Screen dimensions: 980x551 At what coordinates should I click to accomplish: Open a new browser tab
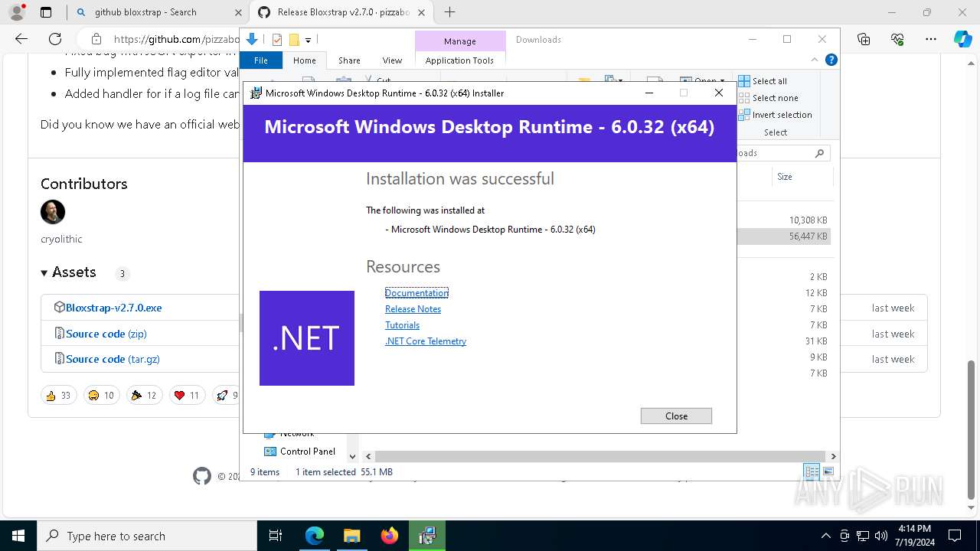click(x=449, y=12)
